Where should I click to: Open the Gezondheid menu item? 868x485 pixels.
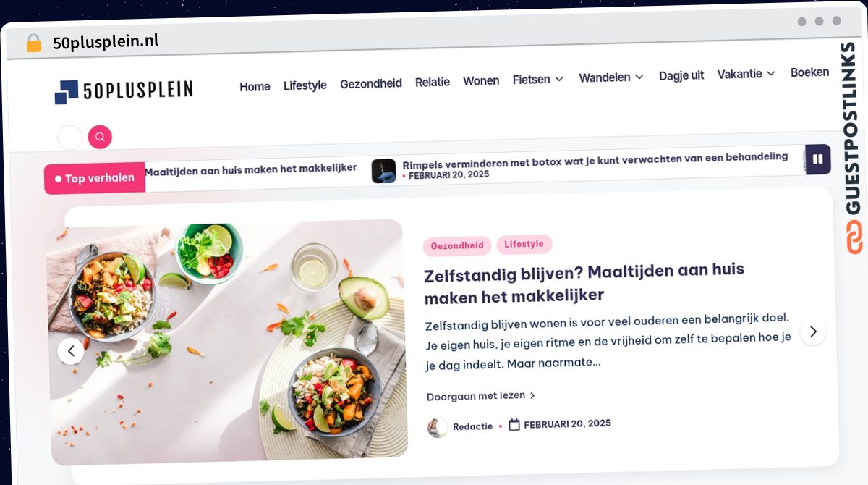pyautogui.click(x=370, y=84)
